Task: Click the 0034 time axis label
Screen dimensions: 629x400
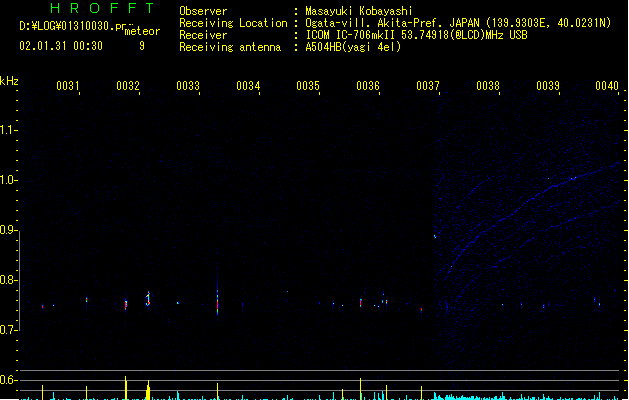Action: pos(248,85)
